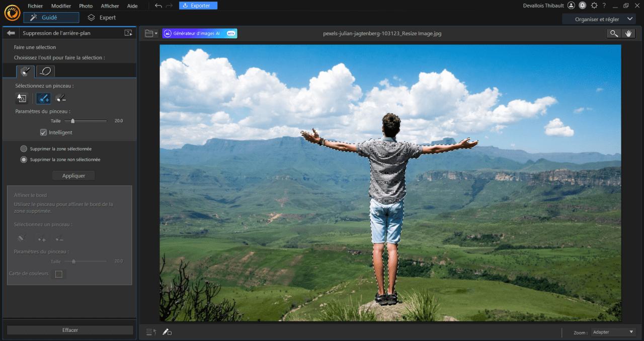This screenshot has height=341, width=644.
Task: Click the Appliquer button
Action: pos(73,175)
